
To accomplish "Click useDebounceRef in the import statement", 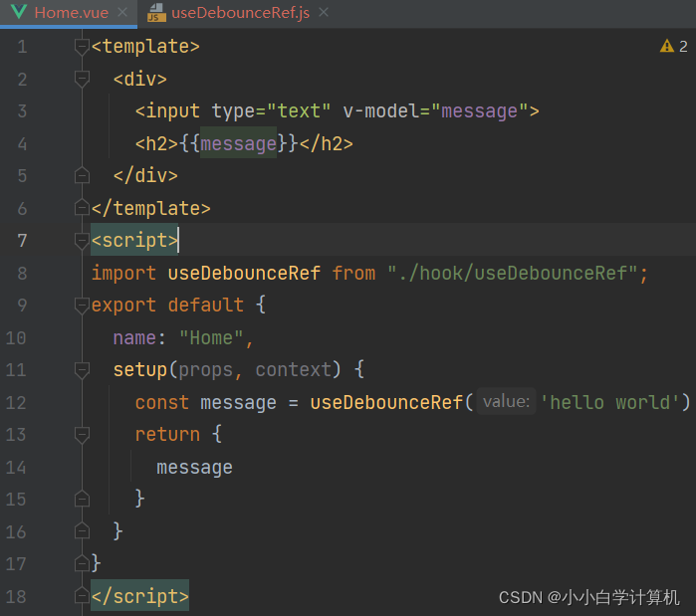I will [244, 274].
